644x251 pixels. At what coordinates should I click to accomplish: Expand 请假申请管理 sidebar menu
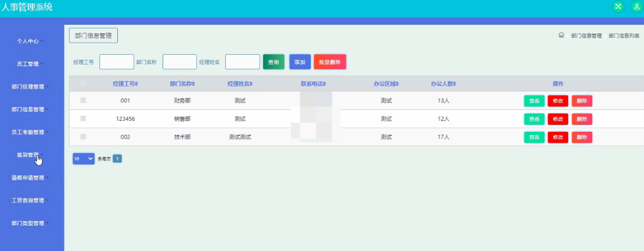coord(30,178)
